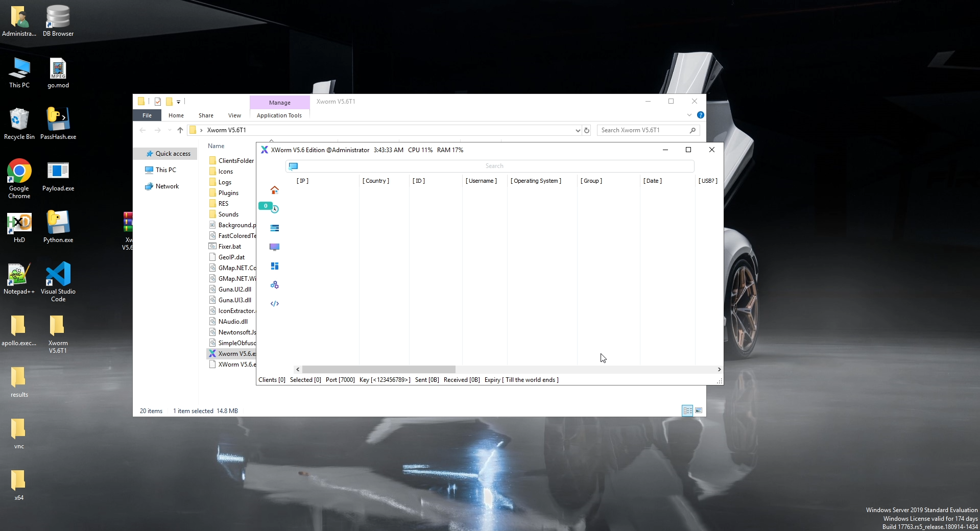Open Customize Quick Access Toolbar dropdown arrow

coord(178,102)
